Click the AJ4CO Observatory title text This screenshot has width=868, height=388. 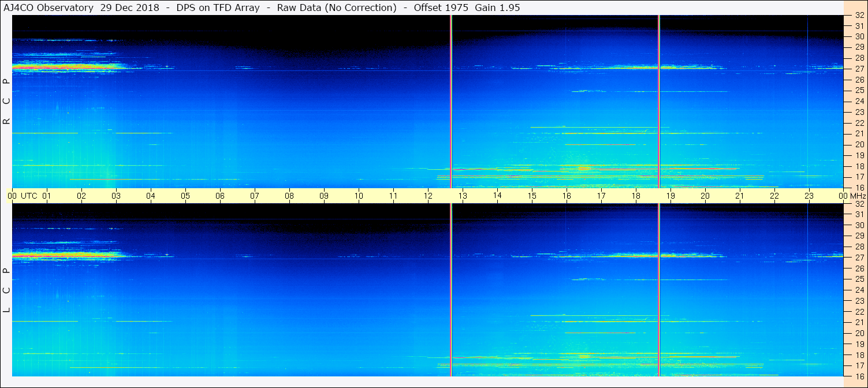pyautogui.click(x=47, y=8)
